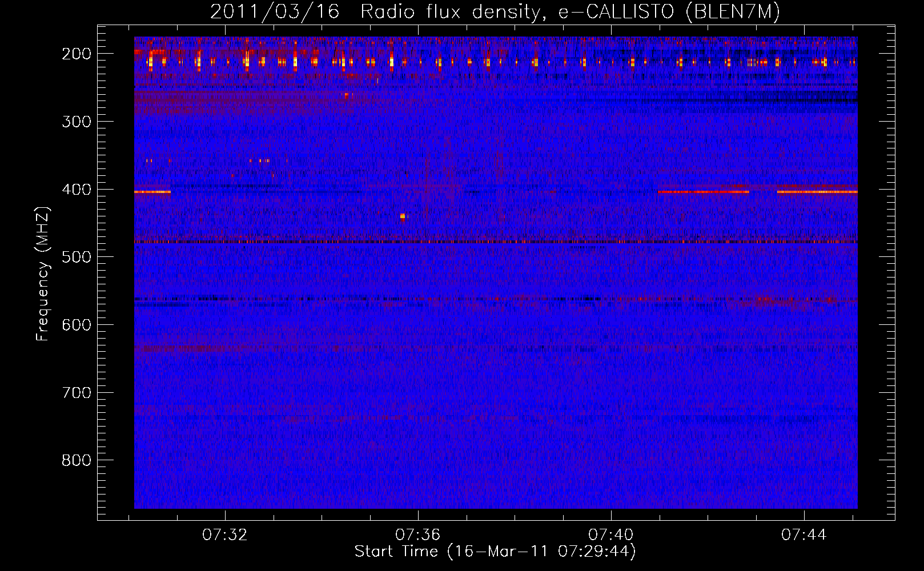The width and height of the screenshot is (924, 571).
Task: Click the bright burst spot near 440 MHz
Action: click(x=403, y=216)
